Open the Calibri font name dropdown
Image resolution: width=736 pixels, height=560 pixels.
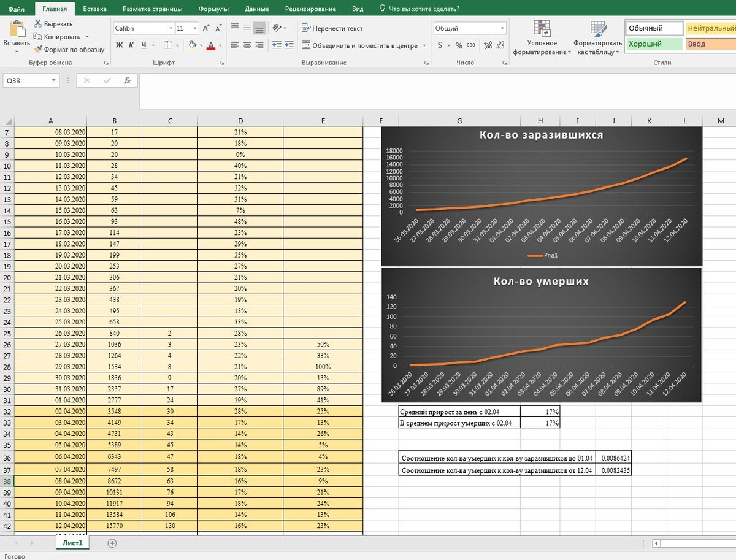click(171, 28)
